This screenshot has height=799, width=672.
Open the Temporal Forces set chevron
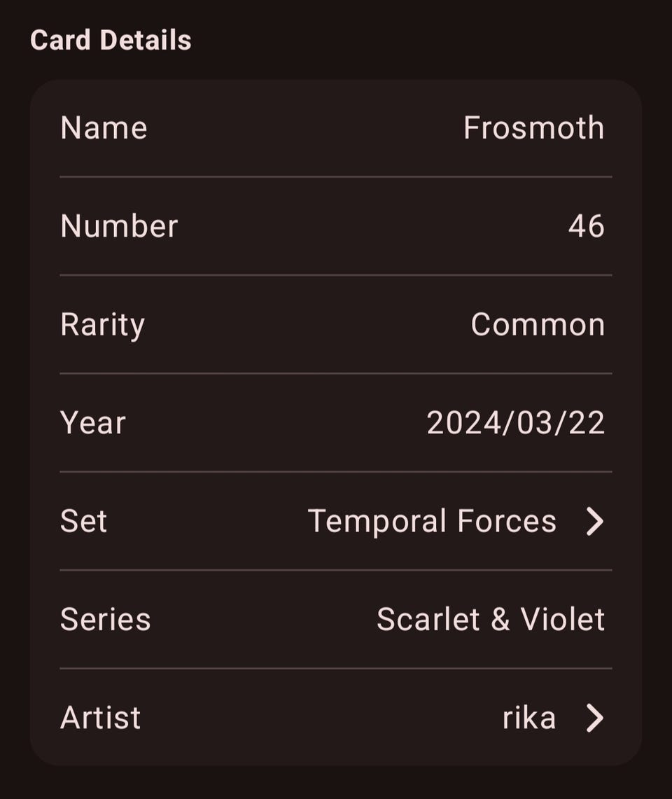tap(594, 522)
